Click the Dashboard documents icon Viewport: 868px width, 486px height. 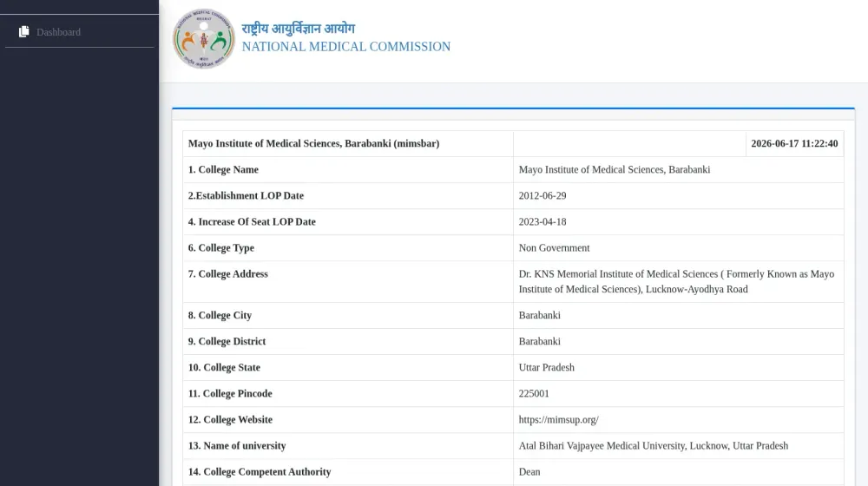tap(23, 31)
